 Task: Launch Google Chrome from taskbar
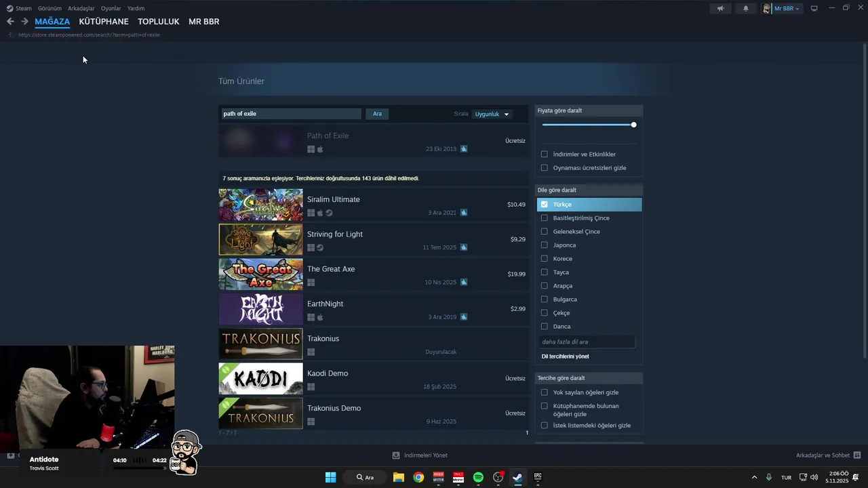(418, 477)
